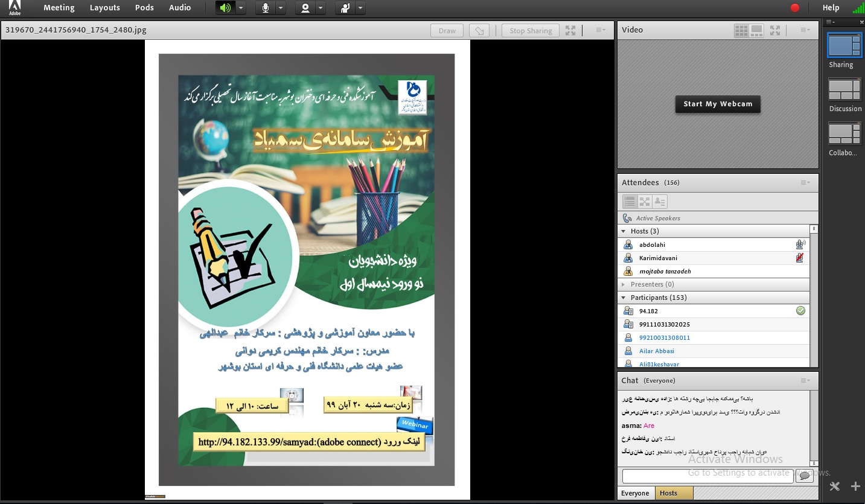Screen dimensions: 865x504
Task: Toggle the microphone in the top bar
Action: coord(265,8)
